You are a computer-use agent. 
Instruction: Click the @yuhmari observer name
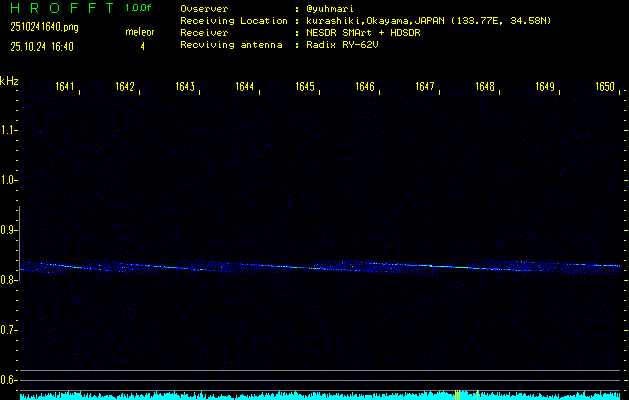(333, 8)
